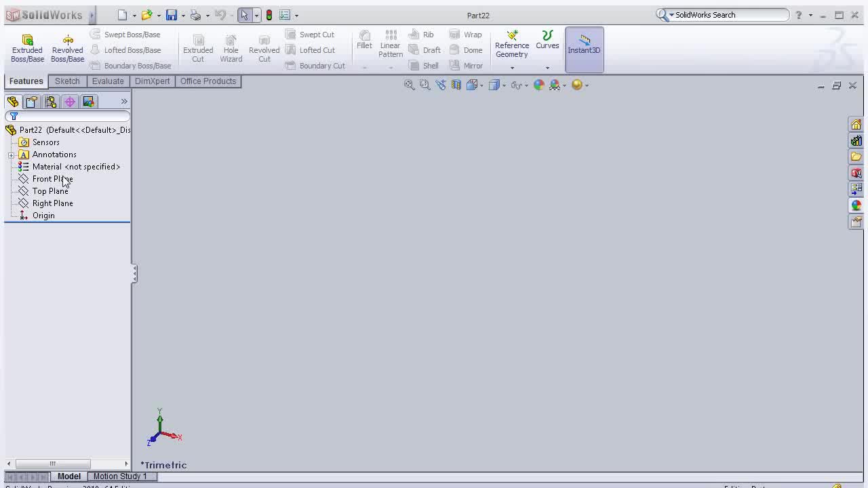Click the Select arrow tool
868x488 pixels.
(x=244, y=15)
